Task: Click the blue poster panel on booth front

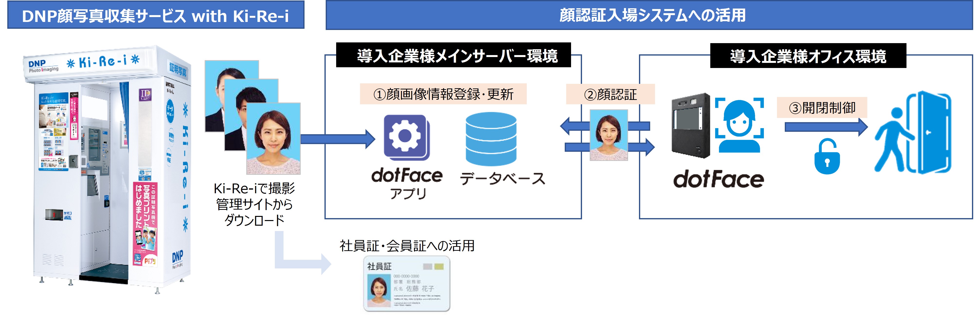Action: (x=54, y=131)
